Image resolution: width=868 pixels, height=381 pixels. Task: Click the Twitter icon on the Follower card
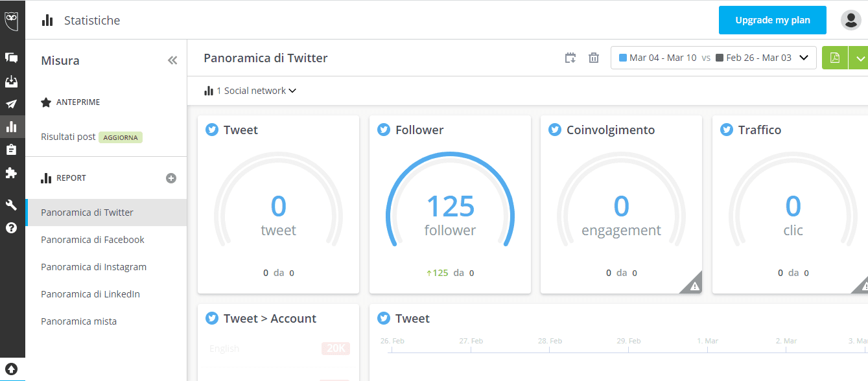(384, 130)
